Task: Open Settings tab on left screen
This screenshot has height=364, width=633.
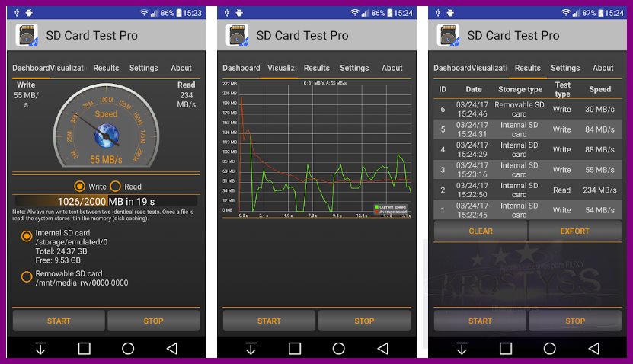Action: click(x=144, y=68)
